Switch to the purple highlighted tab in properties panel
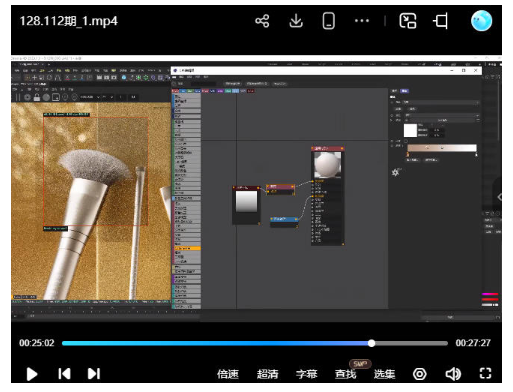 (404, 91)
